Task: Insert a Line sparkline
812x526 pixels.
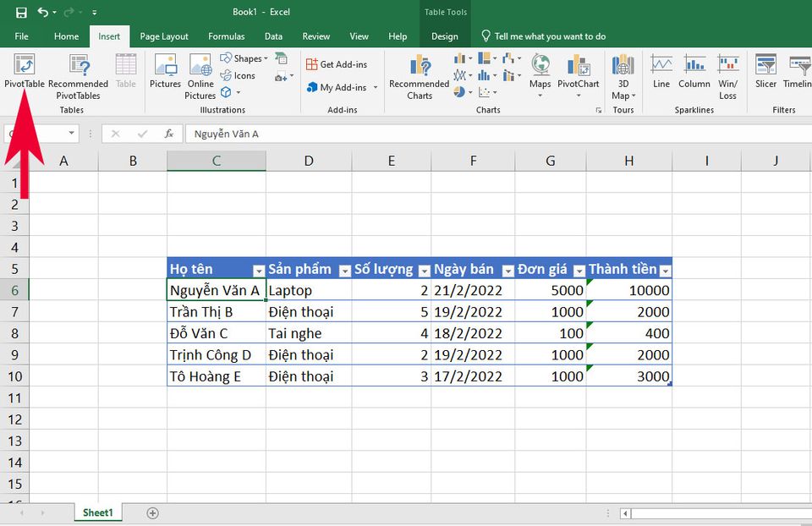Action: click(x=661, y=71)
